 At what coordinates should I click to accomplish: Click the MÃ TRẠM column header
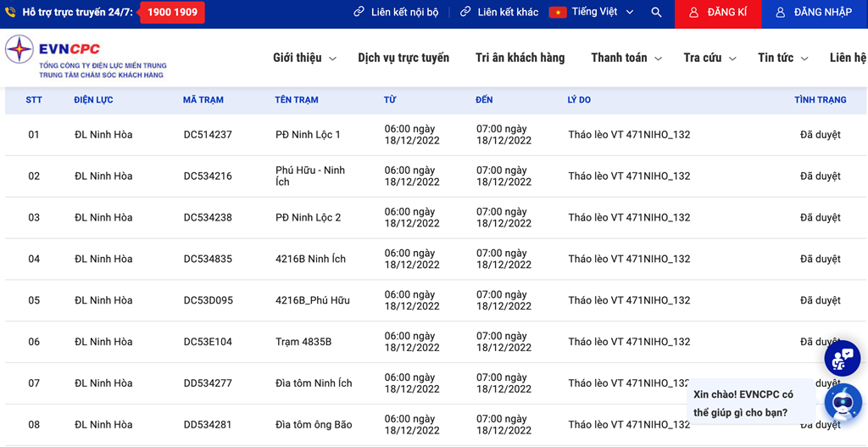[x=203, y=100]
